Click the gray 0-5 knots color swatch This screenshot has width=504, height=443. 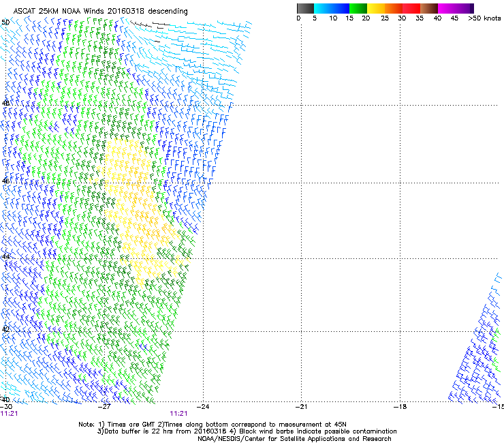pos(305,8)
